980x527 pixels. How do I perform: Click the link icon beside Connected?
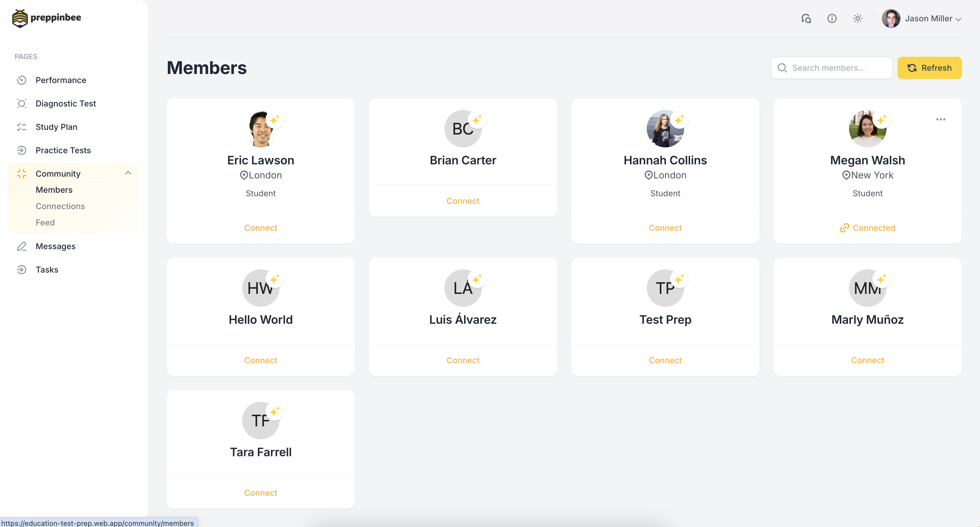click(x=845, y=228)
